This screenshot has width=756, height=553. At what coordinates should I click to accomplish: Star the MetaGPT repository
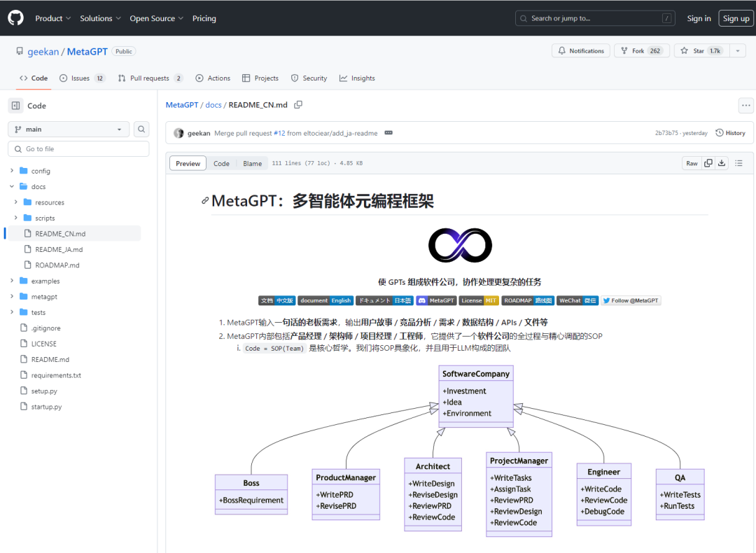[702, 50]
